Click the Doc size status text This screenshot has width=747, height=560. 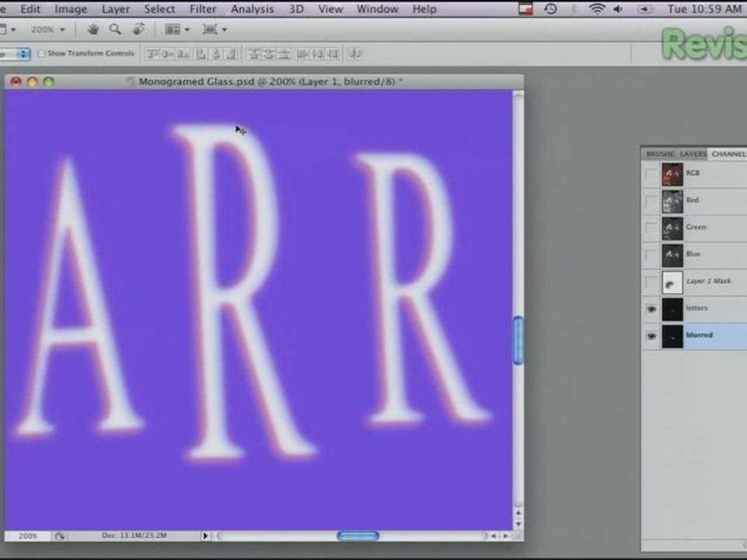click(x=134, y=536)
